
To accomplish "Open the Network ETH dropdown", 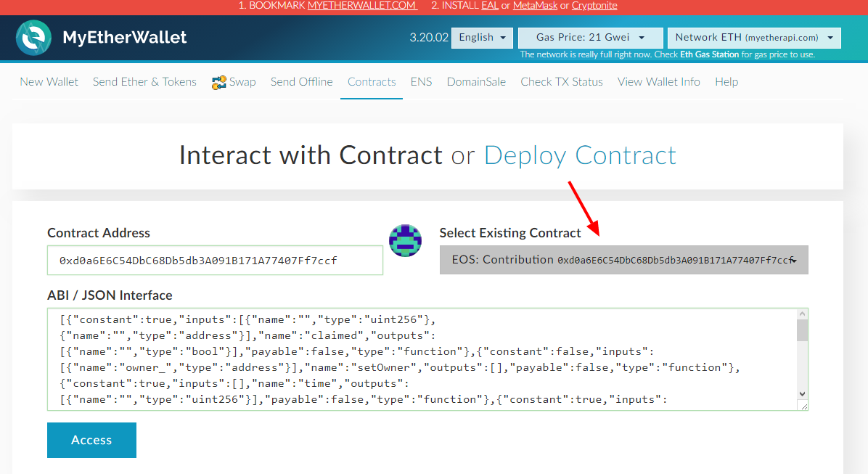I will (x=754, y=38).
